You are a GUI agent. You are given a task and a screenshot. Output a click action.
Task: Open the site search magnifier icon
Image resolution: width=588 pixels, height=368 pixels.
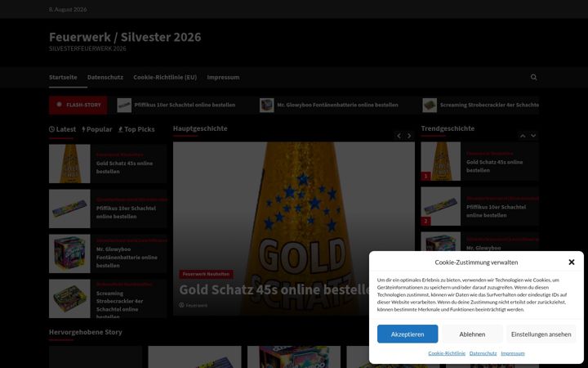pyautogui.click(x=533, y=78)
